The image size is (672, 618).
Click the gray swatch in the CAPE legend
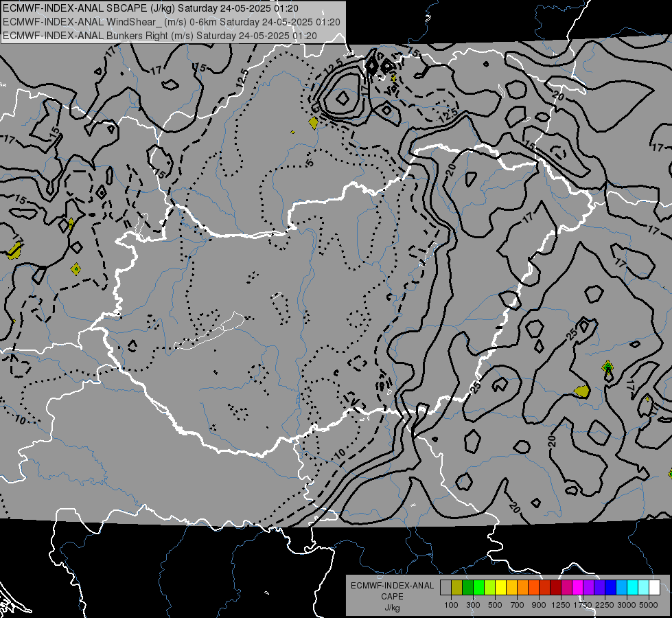(x=445, y=588)
